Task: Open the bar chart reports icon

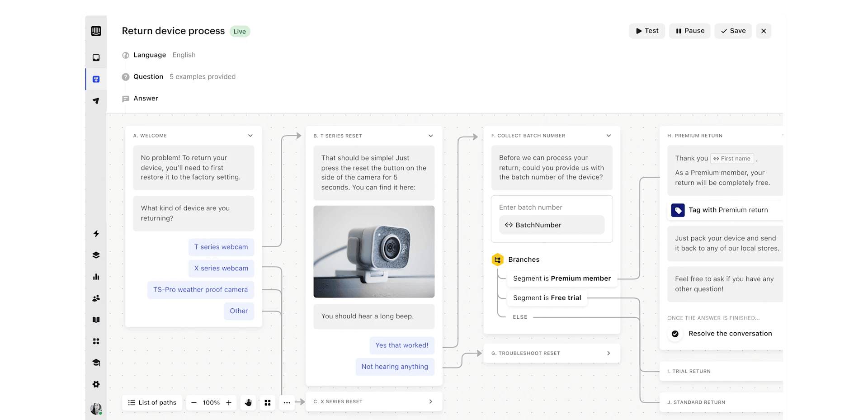Action: (96, 277)
